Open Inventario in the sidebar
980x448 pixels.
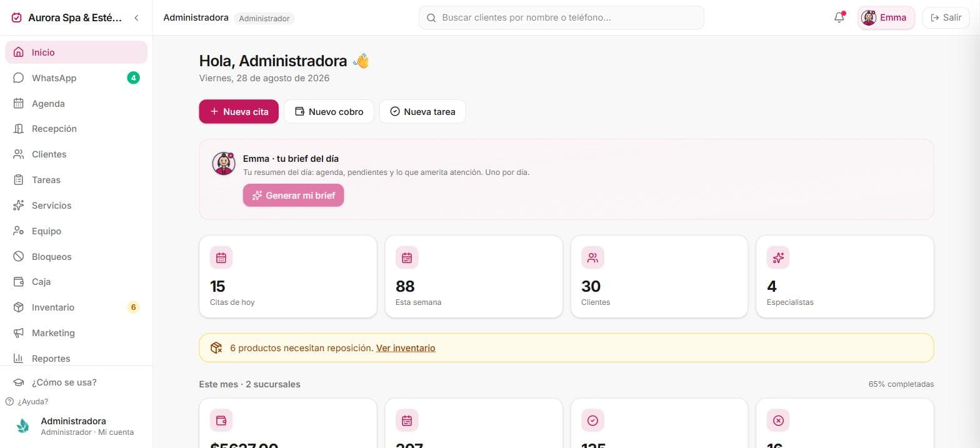click(76, 307)
